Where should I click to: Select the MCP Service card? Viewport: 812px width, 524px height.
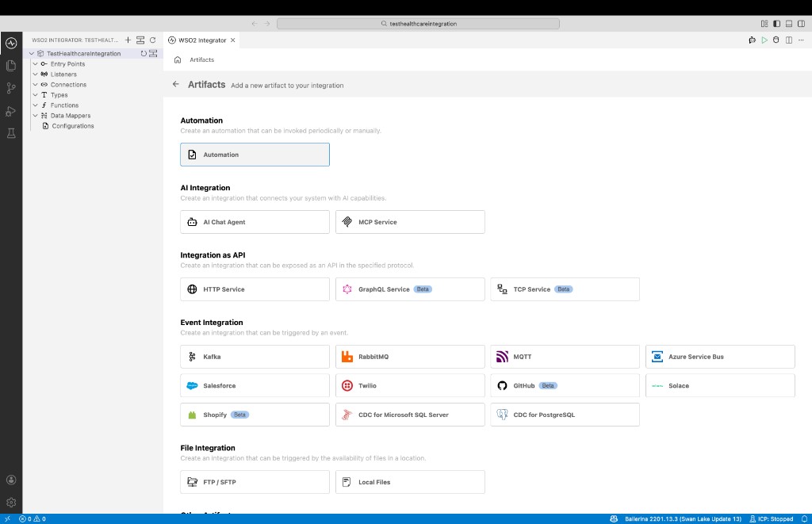pyautogui.click(x=410, y=222)
